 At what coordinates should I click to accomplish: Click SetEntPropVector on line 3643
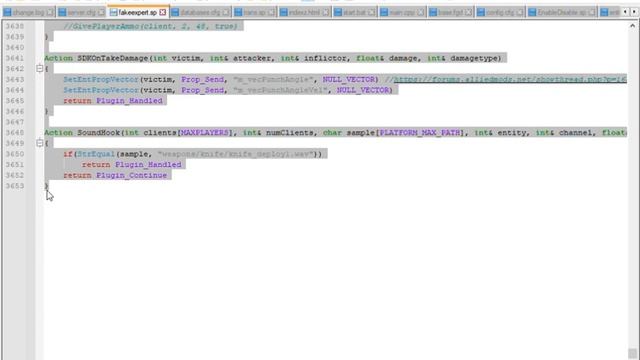[x=101, y=79]
